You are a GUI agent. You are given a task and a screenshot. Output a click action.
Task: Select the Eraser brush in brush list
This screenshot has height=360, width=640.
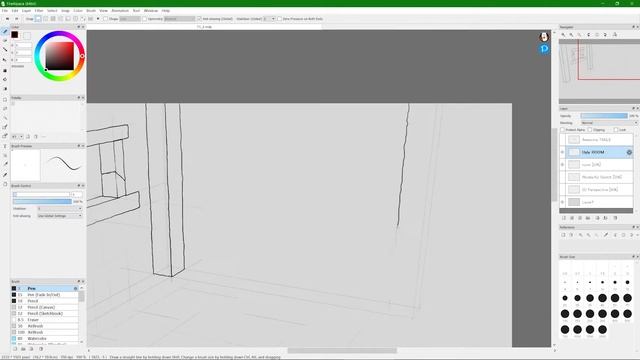(44, 320)
